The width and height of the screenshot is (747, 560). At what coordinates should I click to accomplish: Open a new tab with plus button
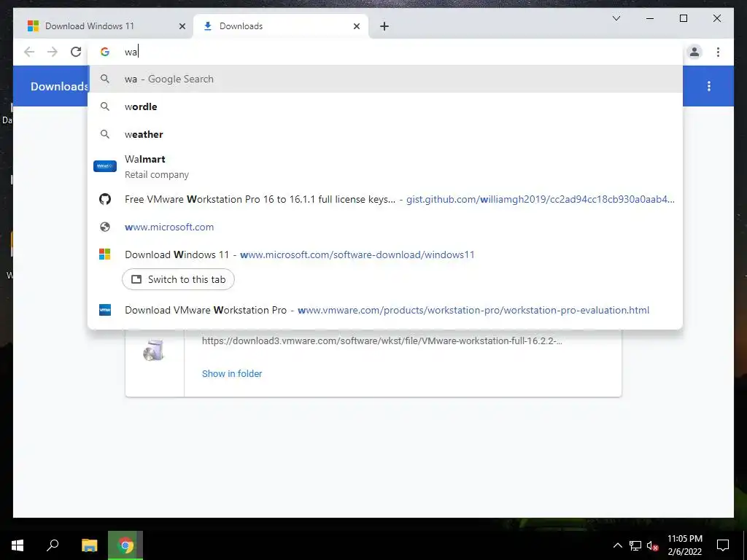pos(384,26)
